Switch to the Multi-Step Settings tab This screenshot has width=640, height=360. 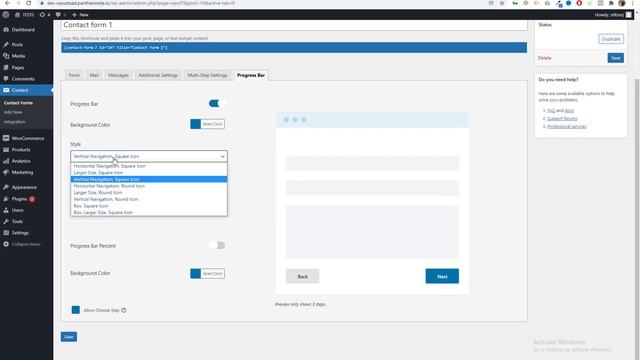tap(207, 75)
